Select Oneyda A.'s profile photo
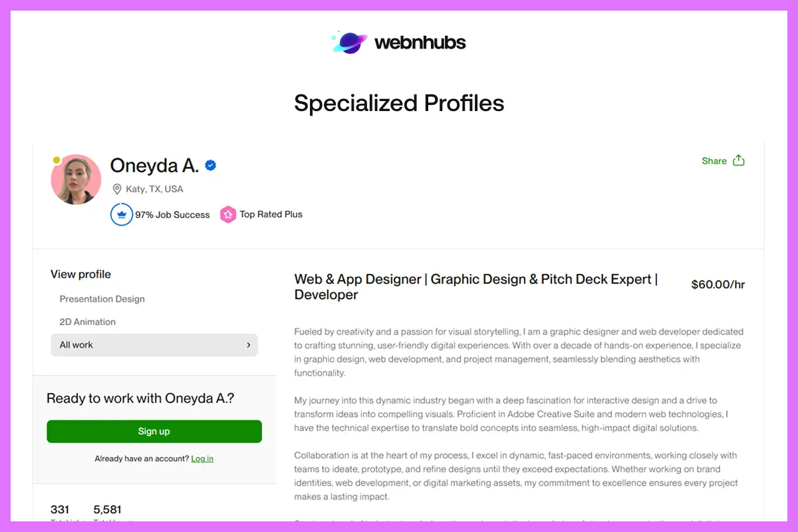 point(75,178)
